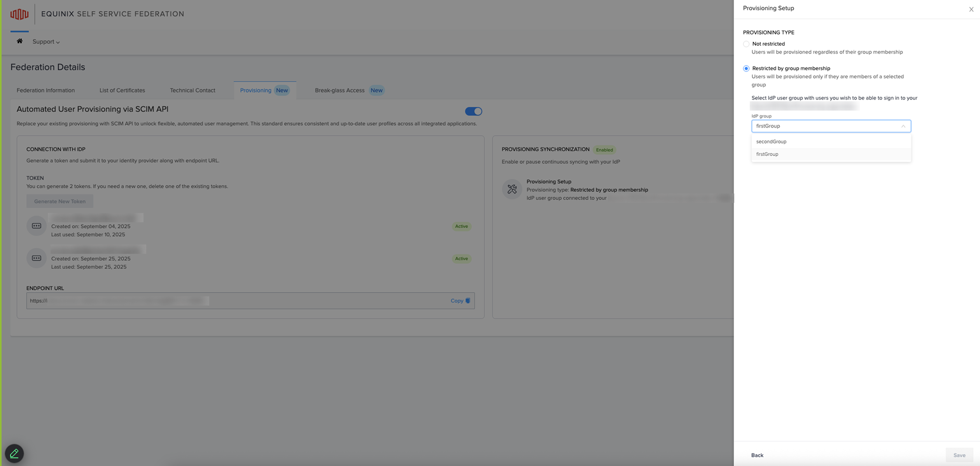The height and width of the screenshot is (466, 980).
Task: Collapse the IdP group dropdown chevron
Action: 903,126
